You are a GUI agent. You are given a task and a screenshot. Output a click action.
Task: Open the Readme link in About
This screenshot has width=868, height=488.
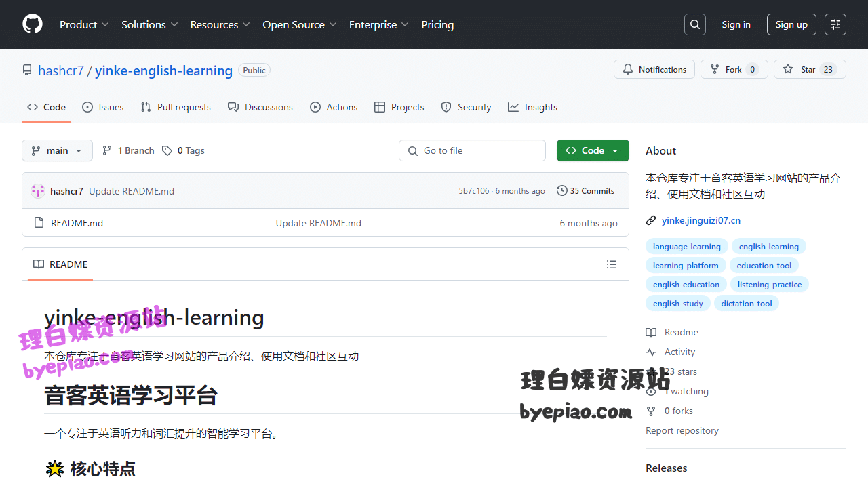672,332
